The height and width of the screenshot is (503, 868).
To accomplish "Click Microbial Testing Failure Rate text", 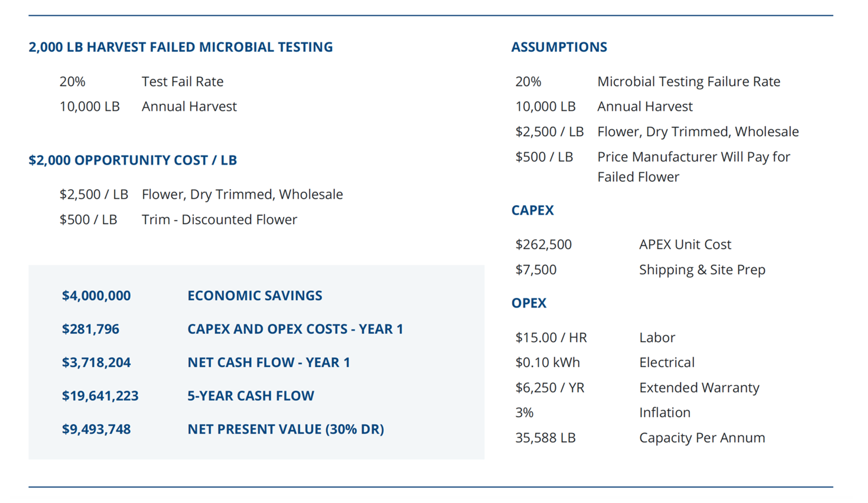I will tap(689, 82).
